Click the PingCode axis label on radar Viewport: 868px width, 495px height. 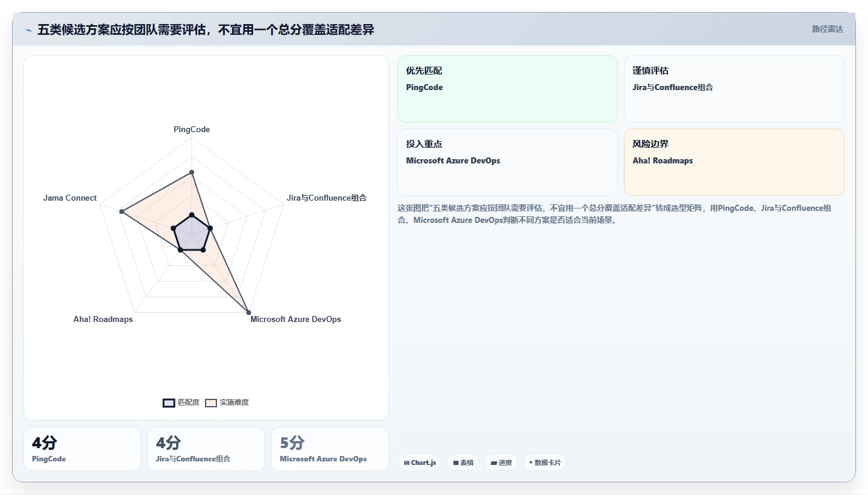tap(192, 129)
